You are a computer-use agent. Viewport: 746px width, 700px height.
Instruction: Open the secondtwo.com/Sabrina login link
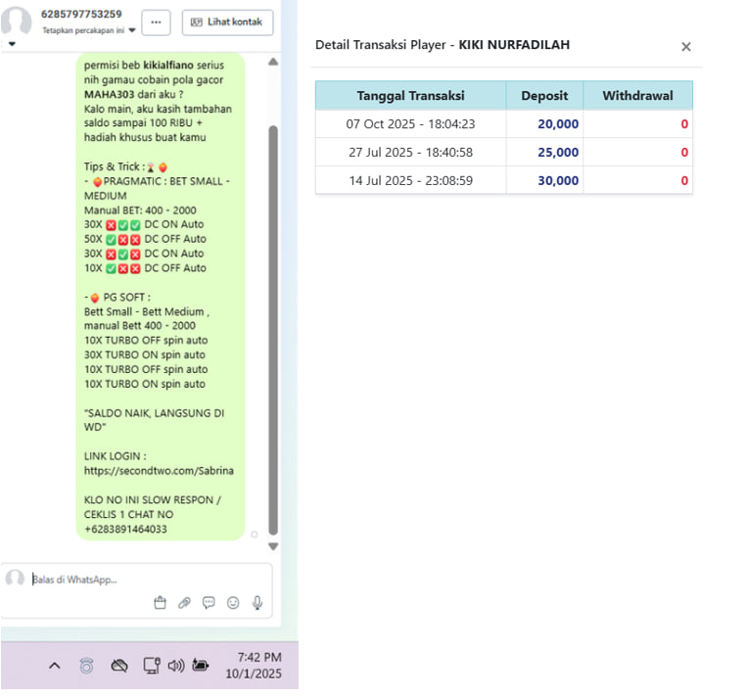click(x=159, y=471)
